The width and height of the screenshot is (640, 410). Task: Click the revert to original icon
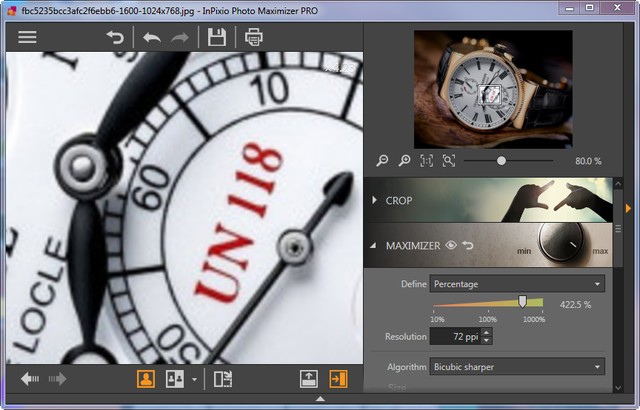tap(115, 37)
